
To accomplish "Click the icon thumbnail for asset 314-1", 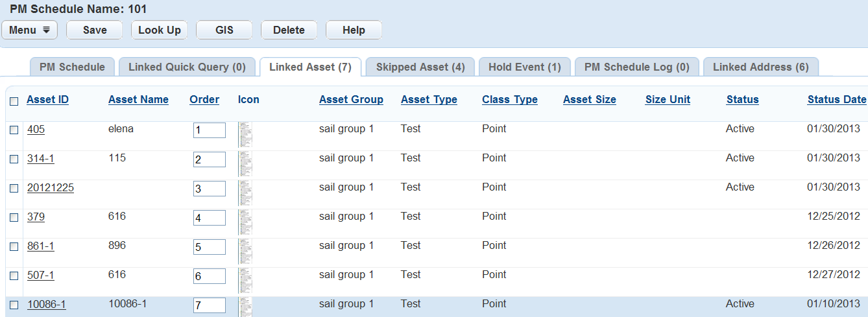I will point(245,163).
